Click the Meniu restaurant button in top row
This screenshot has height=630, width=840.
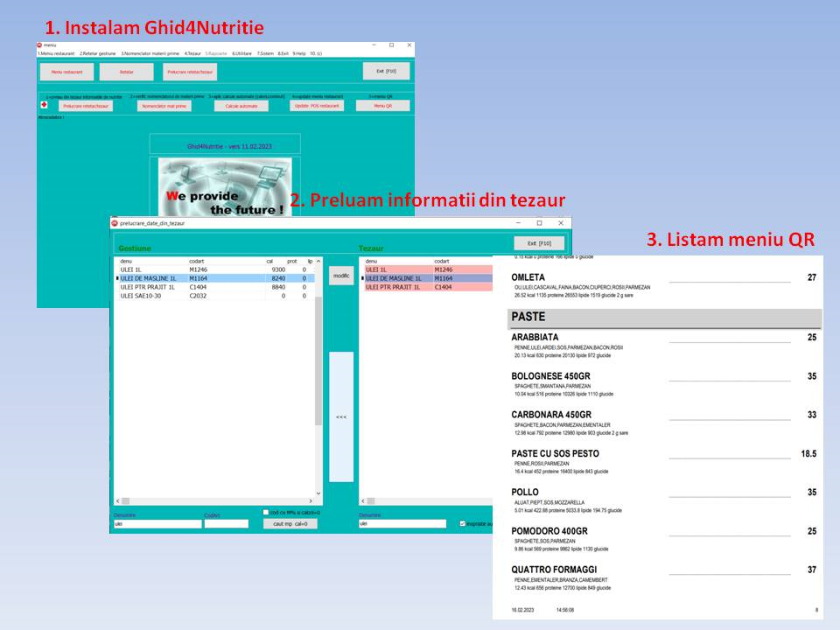click(x=67, y=72)
